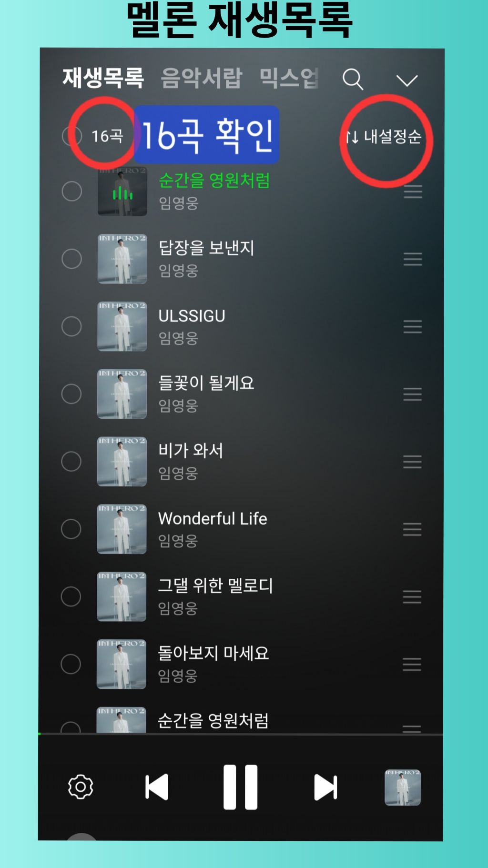Play the track 들꽃이 될게요
Screen dimensions: 488x868
pos(206,383)
